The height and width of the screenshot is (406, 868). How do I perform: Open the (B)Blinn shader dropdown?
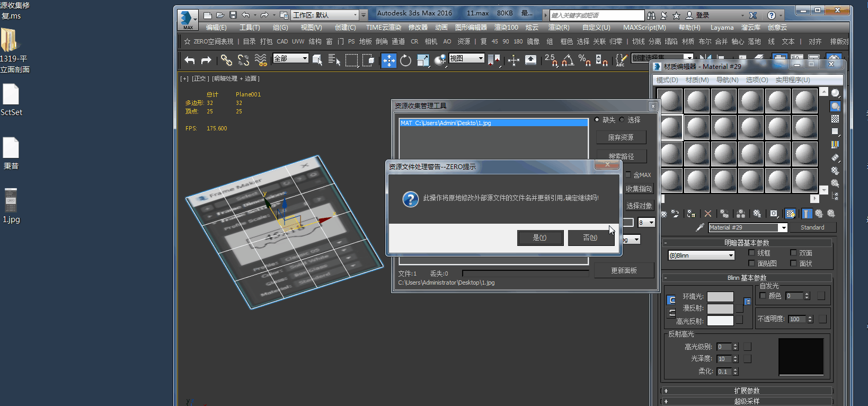(701, 255)
